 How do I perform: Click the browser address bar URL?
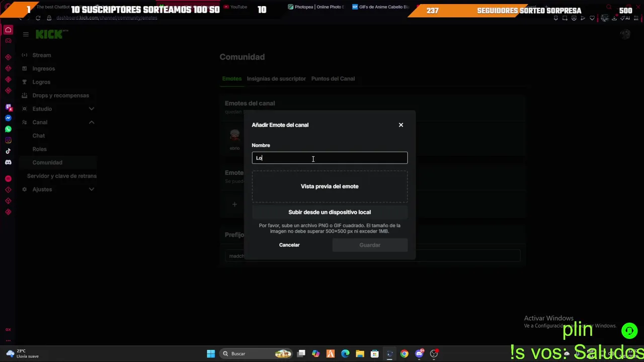click(107, 18)
